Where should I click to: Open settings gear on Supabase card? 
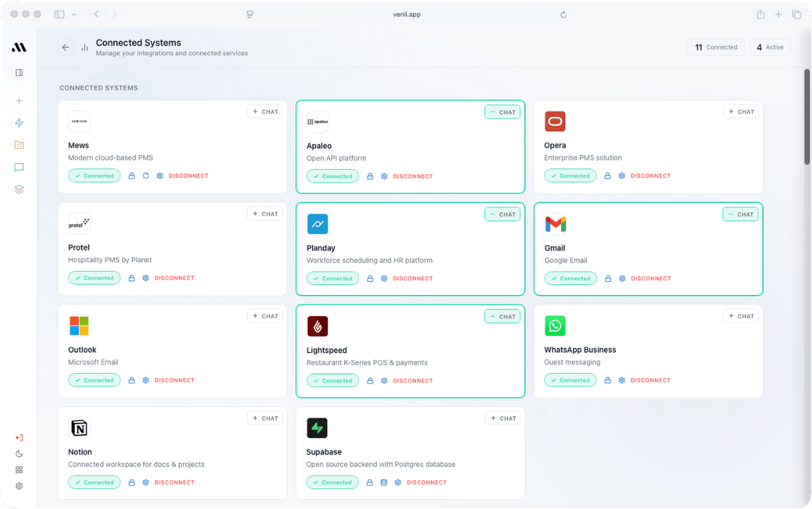(398, 482)
